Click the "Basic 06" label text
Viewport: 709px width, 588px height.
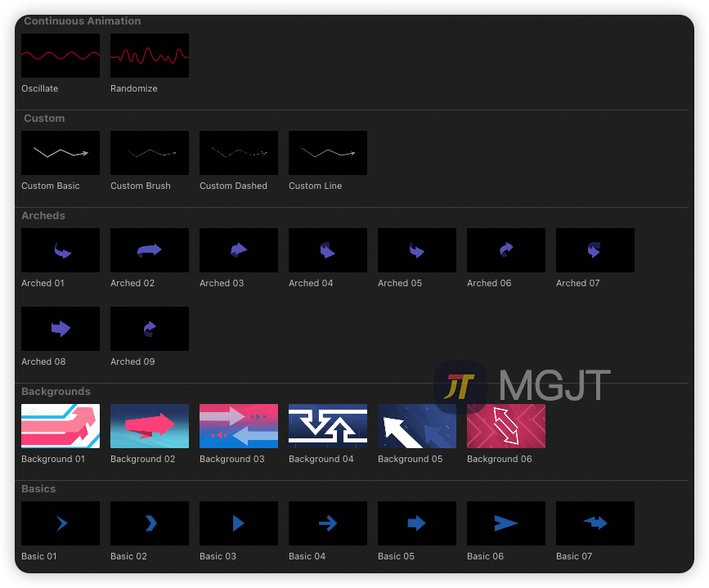click(485, 556)
